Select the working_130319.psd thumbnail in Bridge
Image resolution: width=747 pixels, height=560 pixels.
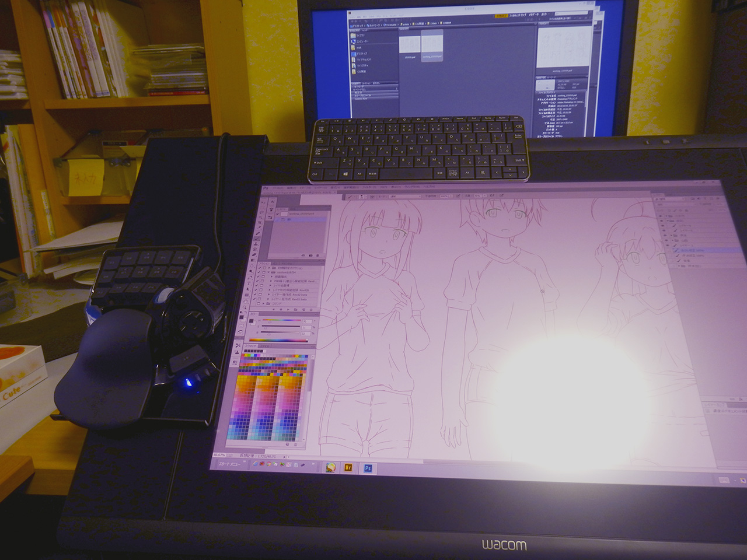pos(432,45)
